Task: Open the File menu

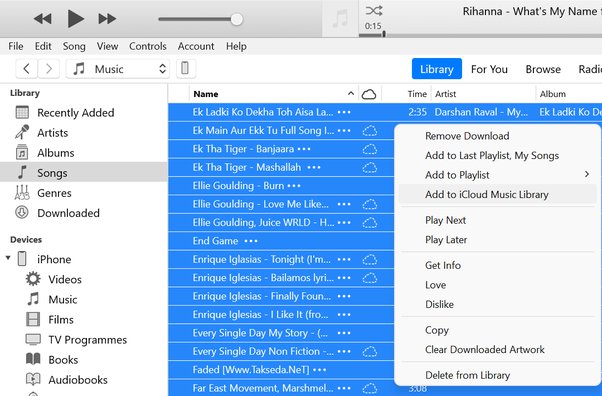Action: 16,46
